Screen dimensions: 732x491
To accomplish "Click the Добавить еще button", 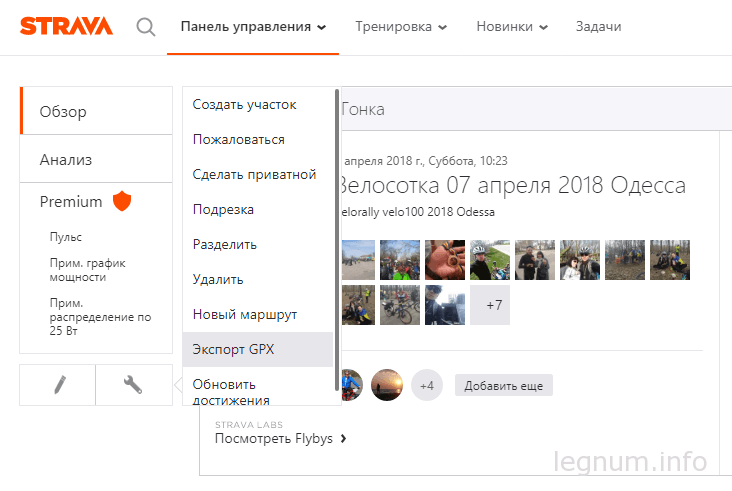I will click(x=504, y=386).
